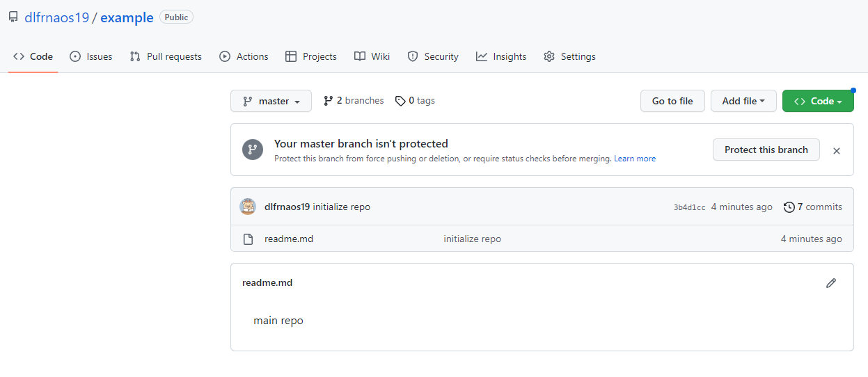Click the Protect this branch button
This screenshot has width=868, height=377.
click(766, 150)
